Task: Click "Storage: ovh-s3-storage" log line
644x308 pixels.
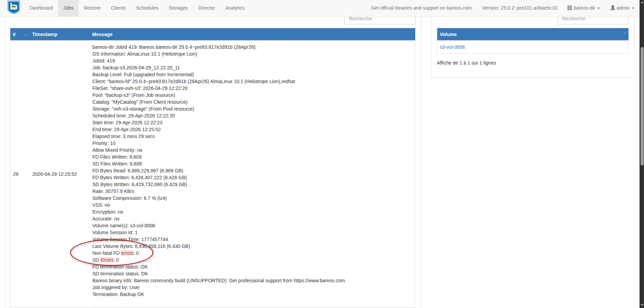Action: [143, 109]
